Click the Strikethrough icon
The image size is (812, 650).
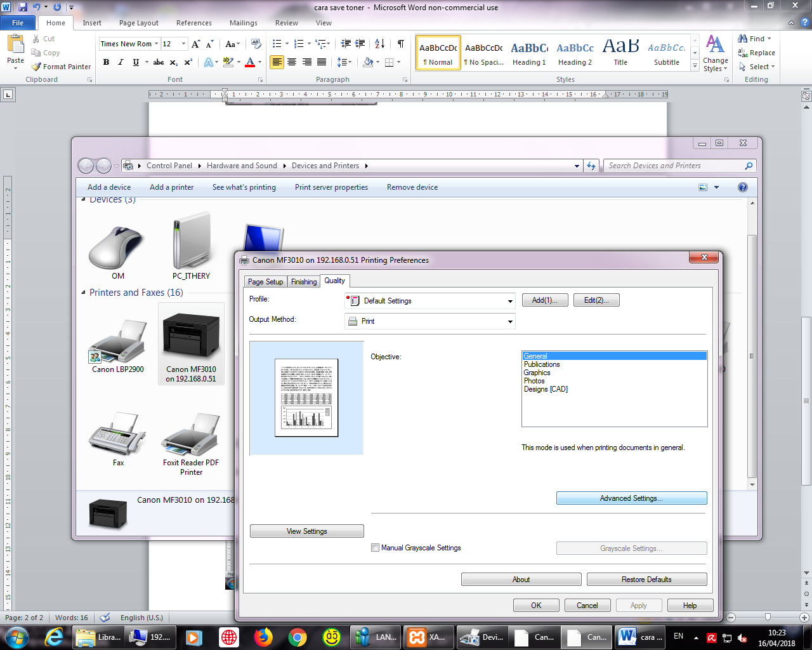point(158,62)
